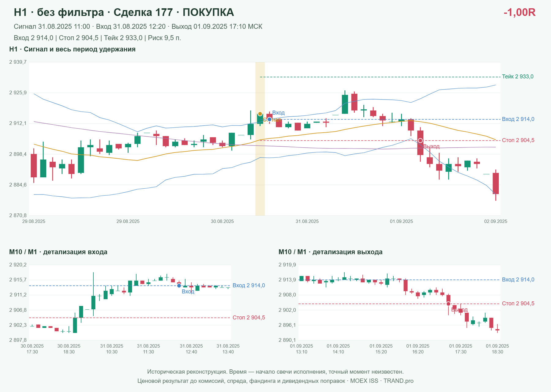Screen dimensions: 551x392
Task: Click the title "H1 · без фильтра · Сделка 177 · ПОКУПКА"
Action: tap(124, 12)
